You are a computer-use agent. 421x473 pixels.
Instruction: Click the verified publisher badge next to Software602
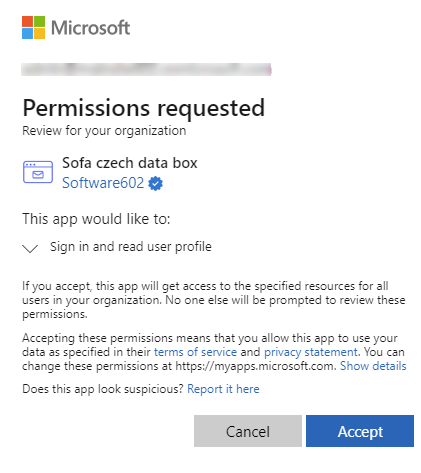[155, 183]
